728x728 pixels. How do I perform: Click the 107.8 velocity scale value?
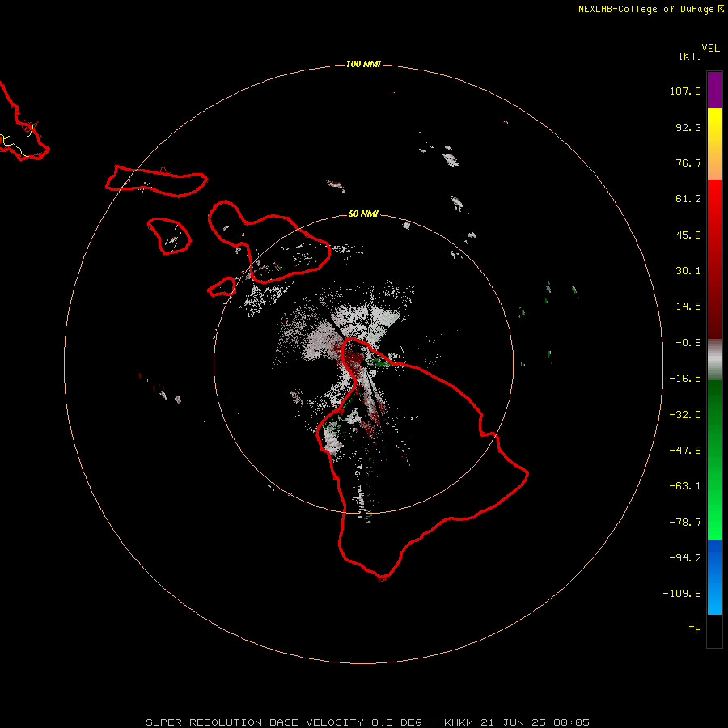[x=685, y=91]
